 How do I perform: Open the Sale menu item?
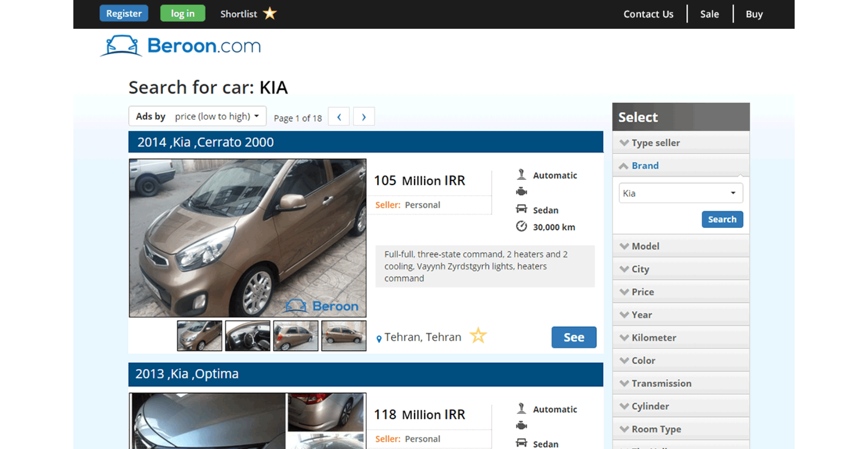(x=709, y=14)
